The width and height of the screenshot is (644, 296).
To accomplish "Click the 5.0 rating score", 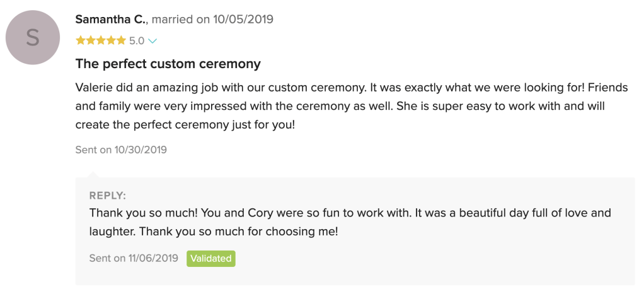I will point(137,41).
